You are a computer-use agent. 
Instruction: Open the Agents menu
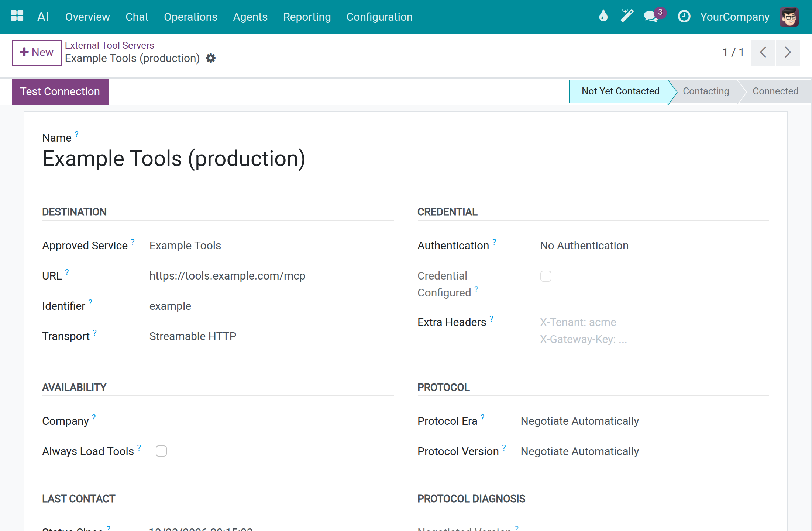pos(250,17)
